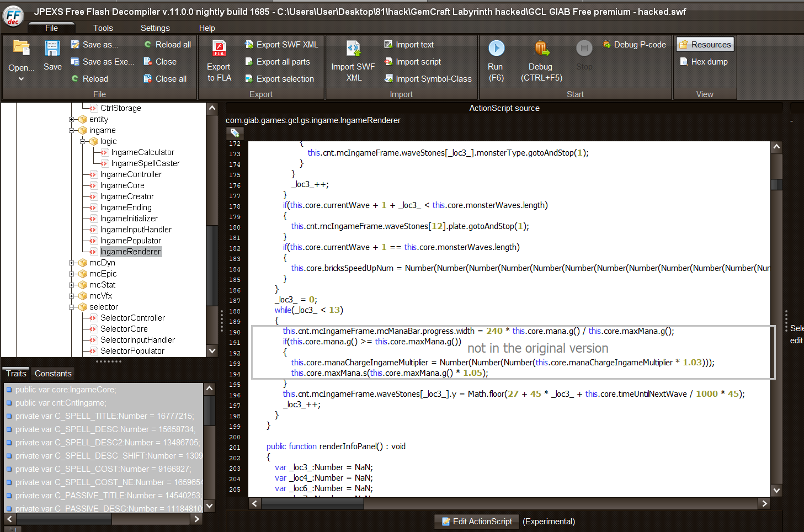Click Import script
Viewport: 804px width, 532px height.
point(413,62)
